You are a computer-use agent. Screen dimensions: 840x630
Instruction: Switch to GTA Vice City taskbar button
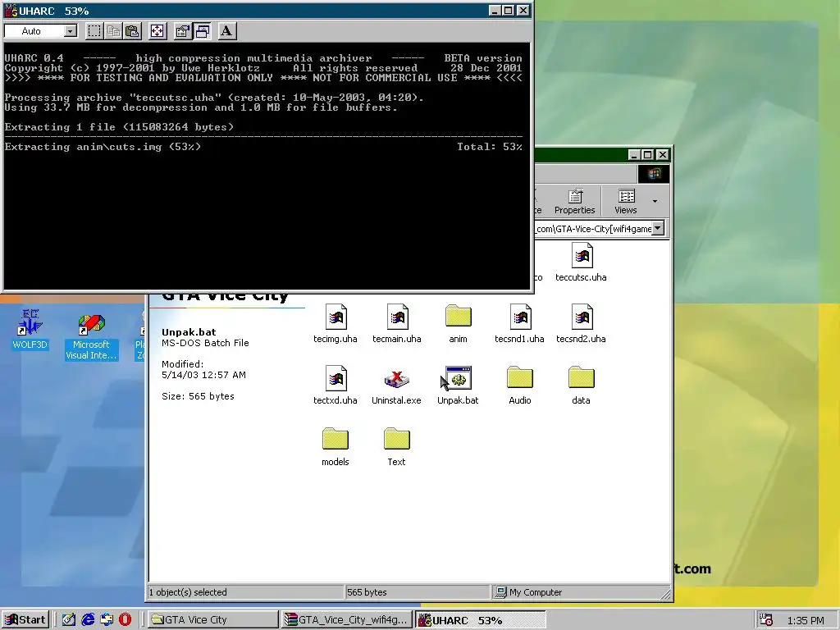click(212, 620)
